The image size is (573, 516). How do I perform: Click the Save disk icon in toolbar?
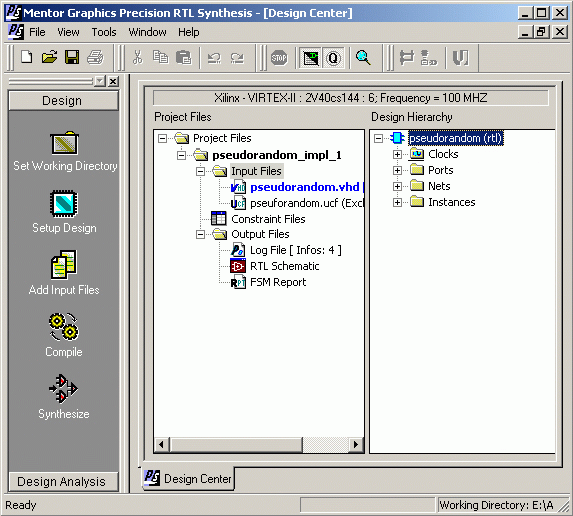[72, 57]
